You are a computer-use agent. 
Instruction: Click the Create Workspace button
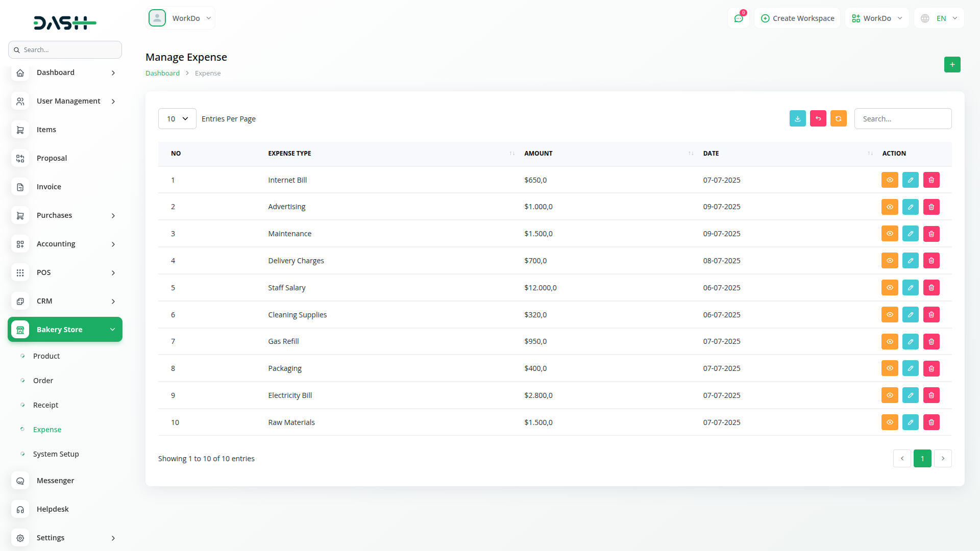point(797,18)
